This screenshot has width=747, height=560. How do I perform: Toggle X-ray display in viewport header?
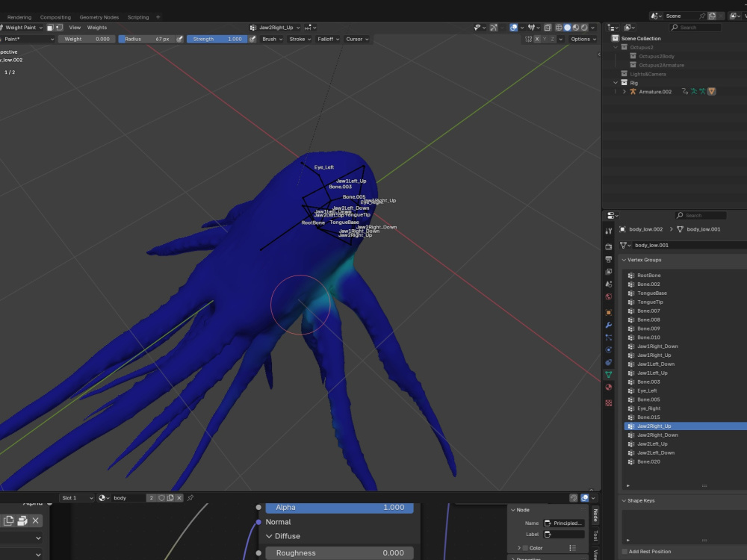tap(548, 28)
